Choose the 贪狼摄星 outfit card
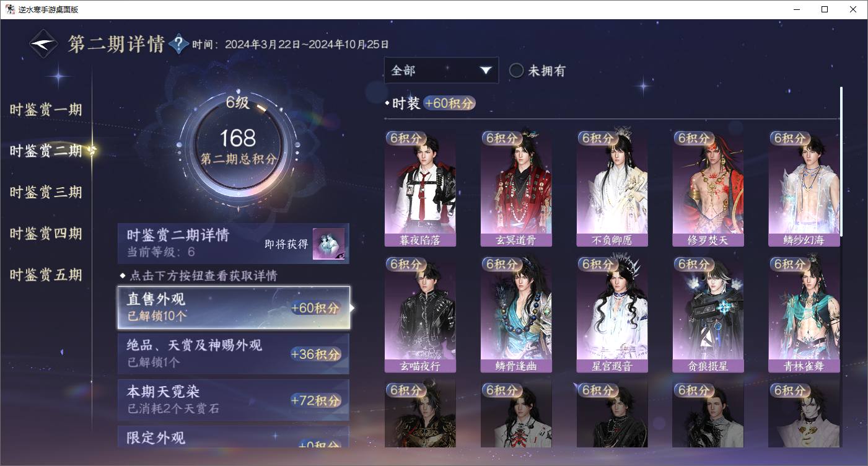This screenshot has height=466, width=868. point(708,314)
